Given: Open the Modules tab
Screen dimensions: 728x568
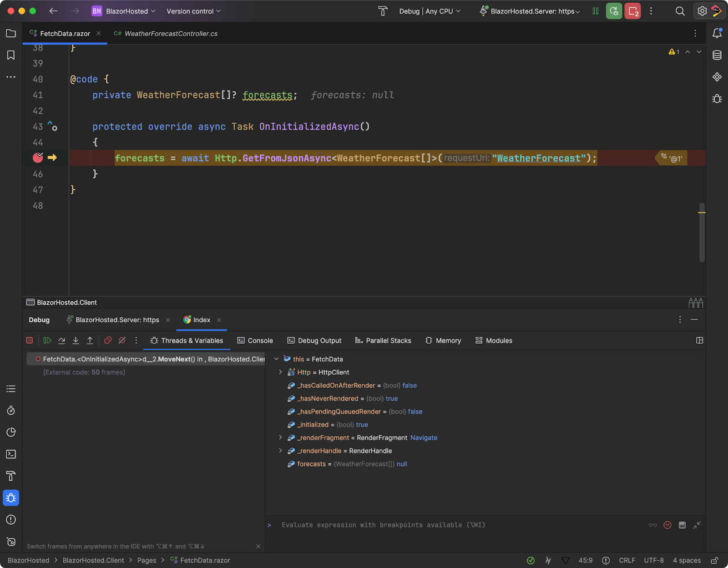Looking at the screenshot, I should tap(494, 340).
